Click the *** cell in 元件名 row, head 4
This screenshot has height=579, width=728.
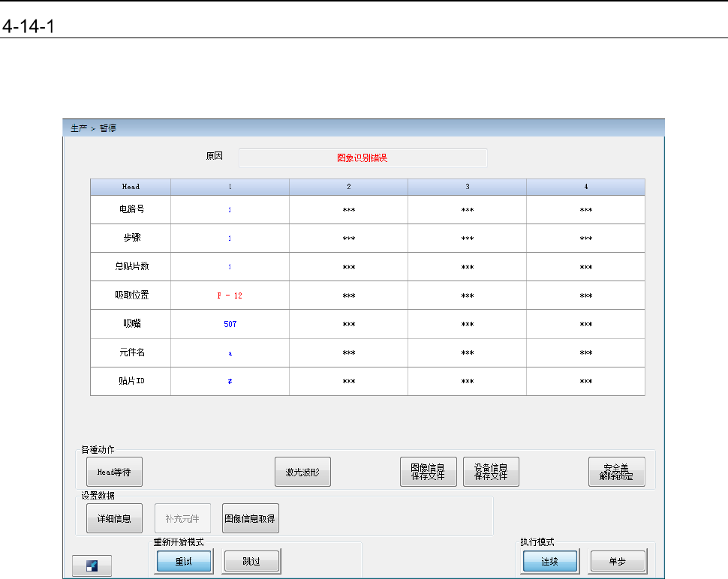pos(586,353)
